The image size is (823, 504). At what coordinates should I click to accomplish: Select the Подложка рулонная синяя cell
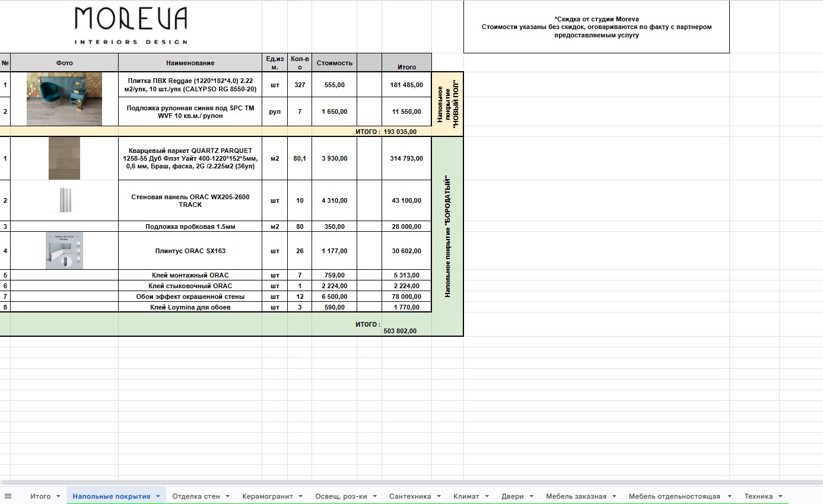coord(190,111)
